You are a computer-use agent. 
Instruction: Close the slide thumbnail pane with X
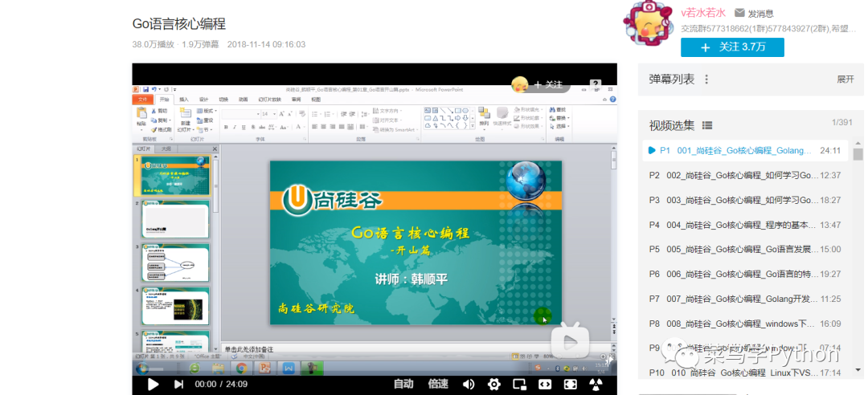point(215,149)
